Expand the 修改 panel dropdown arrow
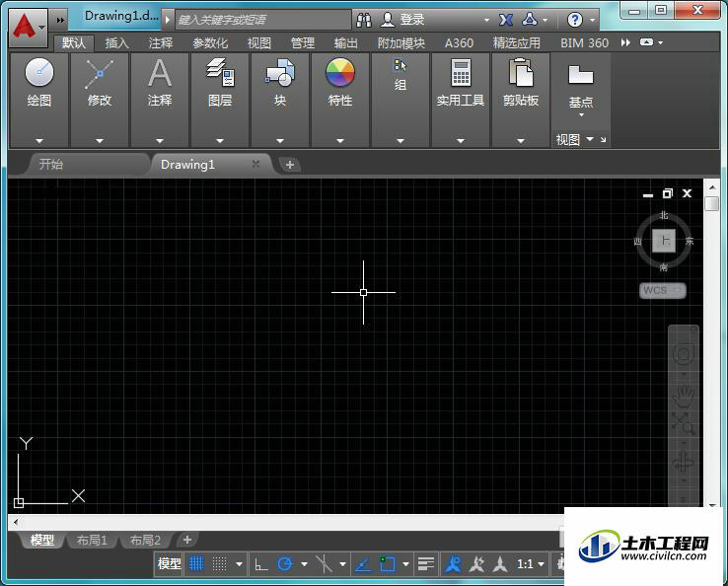This screenshot has height=586, width=728. [x=100, y=141]
